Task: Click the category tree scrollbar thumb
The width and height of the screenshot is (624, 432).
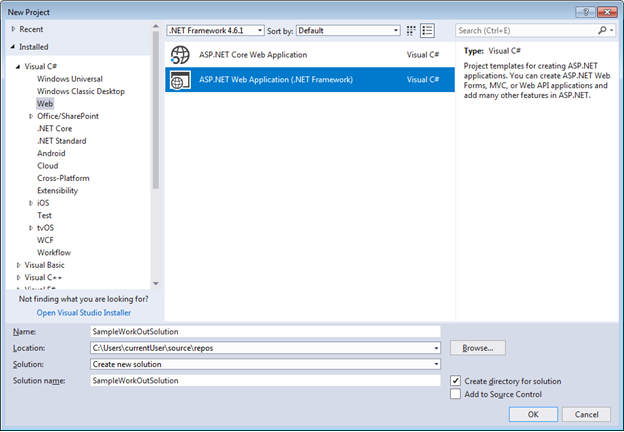Action: [156, 110]
